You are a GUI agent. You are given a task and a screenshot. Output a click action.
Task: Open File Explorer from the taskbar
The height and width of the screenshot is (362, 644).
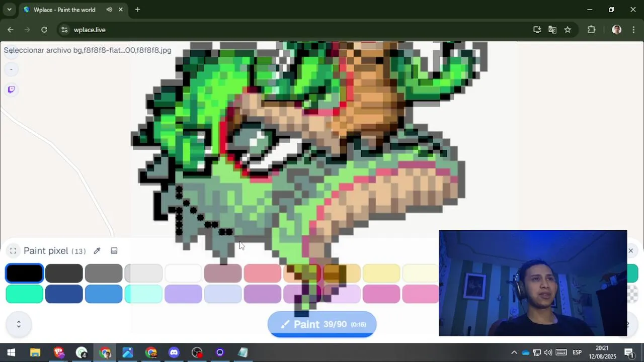tap(35, 352)
